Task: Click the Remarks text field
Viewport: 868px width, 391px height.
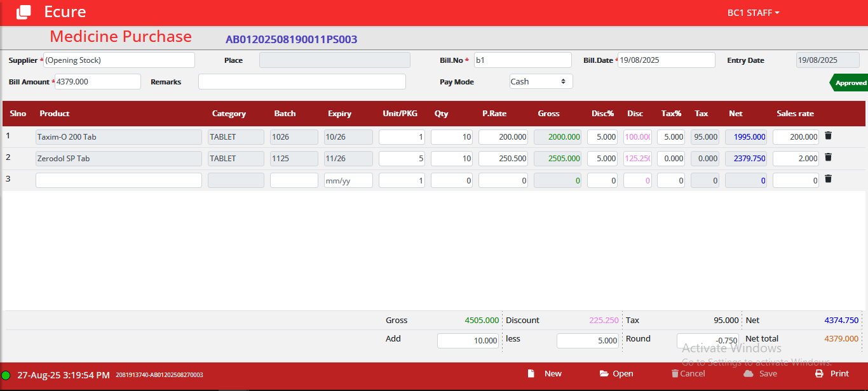Action: click(x=302, y=82)
